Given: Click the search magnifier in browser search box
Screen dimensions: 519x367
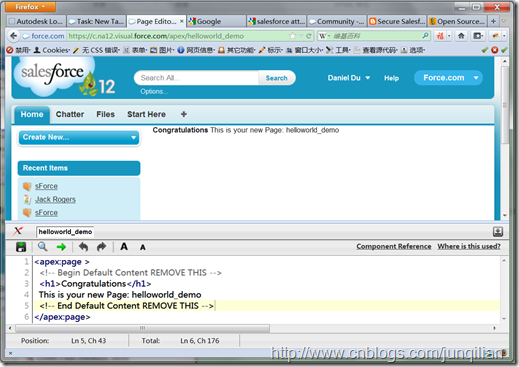Looking at the screenshot, I should click(425, 35).
